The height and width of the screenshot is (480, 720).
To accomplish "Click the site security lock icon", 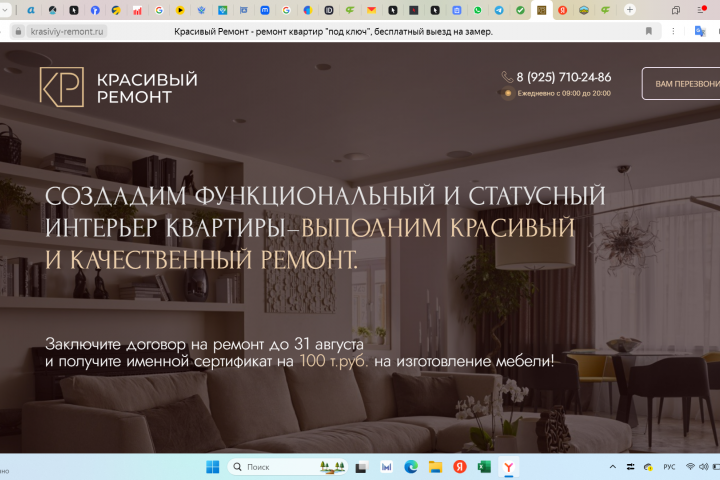I will point(18,31).
